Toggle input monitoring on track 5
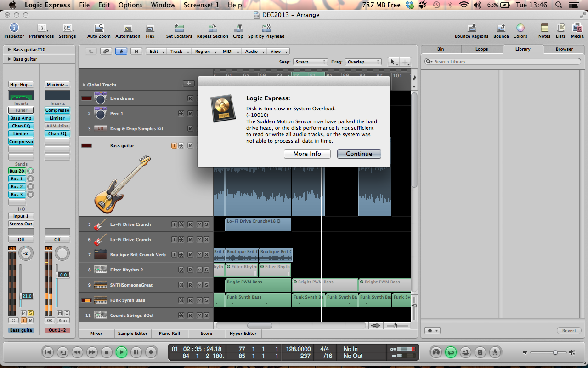Screen dimensions: 588x368 coord(174,224)
